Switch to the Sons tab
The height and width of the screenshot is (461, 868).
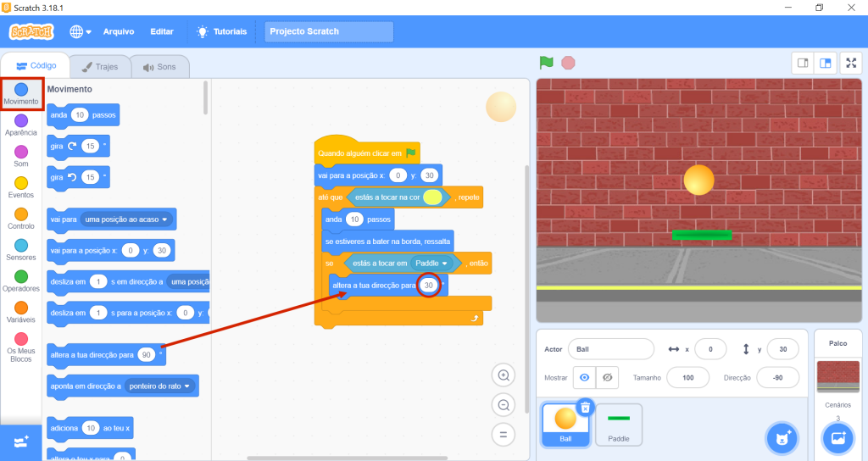(x=159, y=67)
